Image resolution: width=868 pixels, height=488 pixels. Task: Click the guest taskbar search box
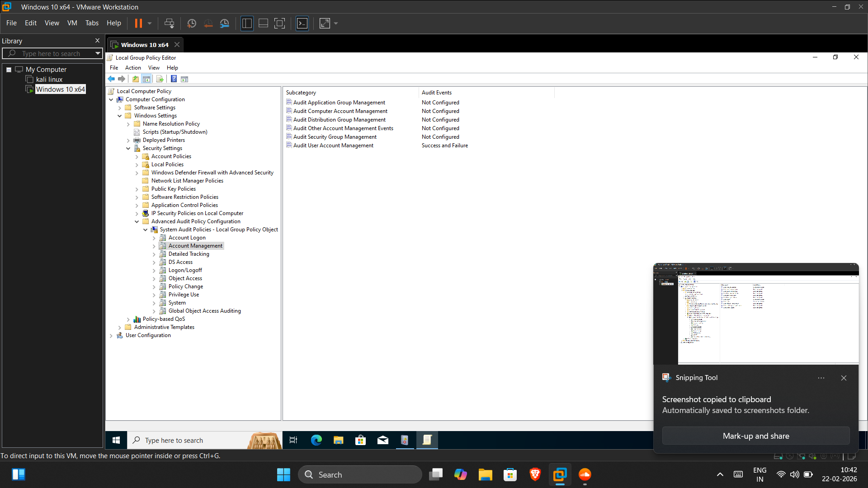tap(205, 440)
